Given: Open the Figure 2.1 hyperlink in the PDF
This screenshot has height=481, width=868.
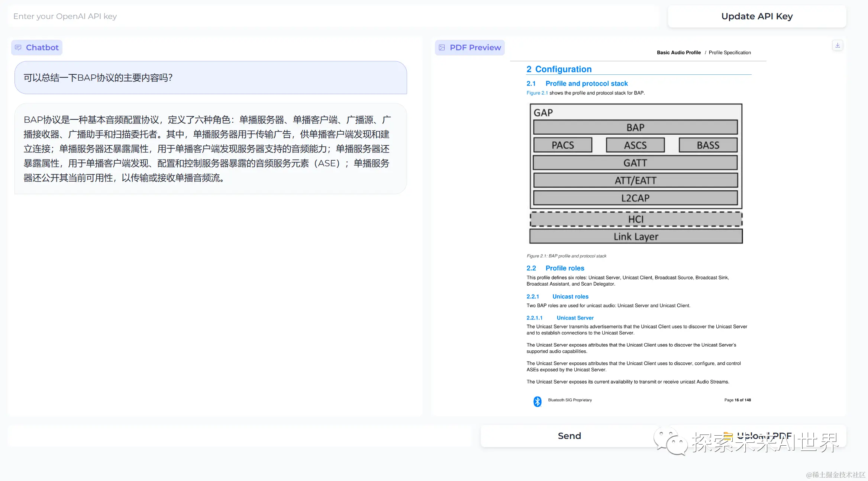Looking at the screenshot, I should [x=537, y=93].
